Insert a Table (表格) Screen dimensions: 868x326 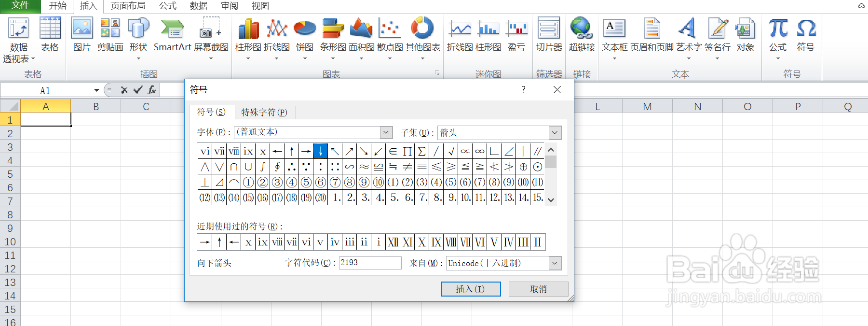click(x=50, y=35)
